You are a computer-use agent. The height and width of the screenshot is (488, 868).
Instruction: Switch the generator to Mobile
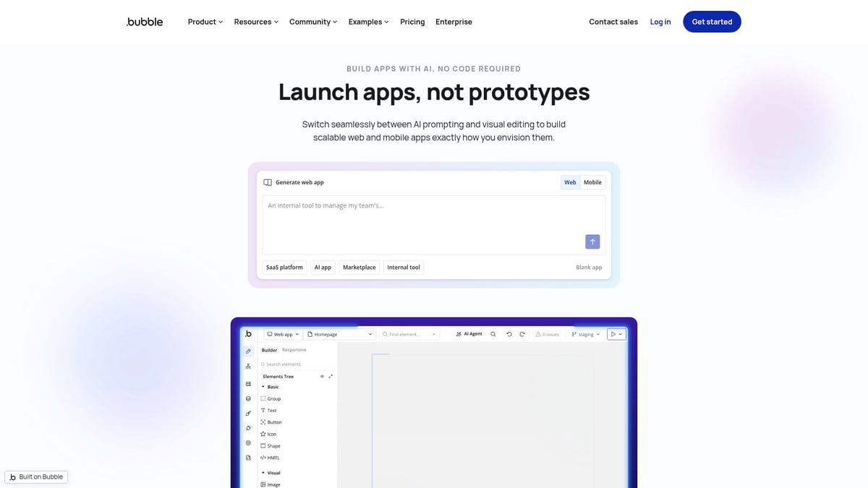click(x=592, y=182)
